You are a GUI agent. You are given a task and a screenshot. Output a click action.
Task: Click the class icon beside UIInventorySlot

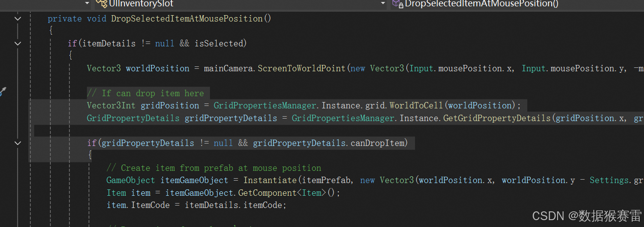[101, 3]
